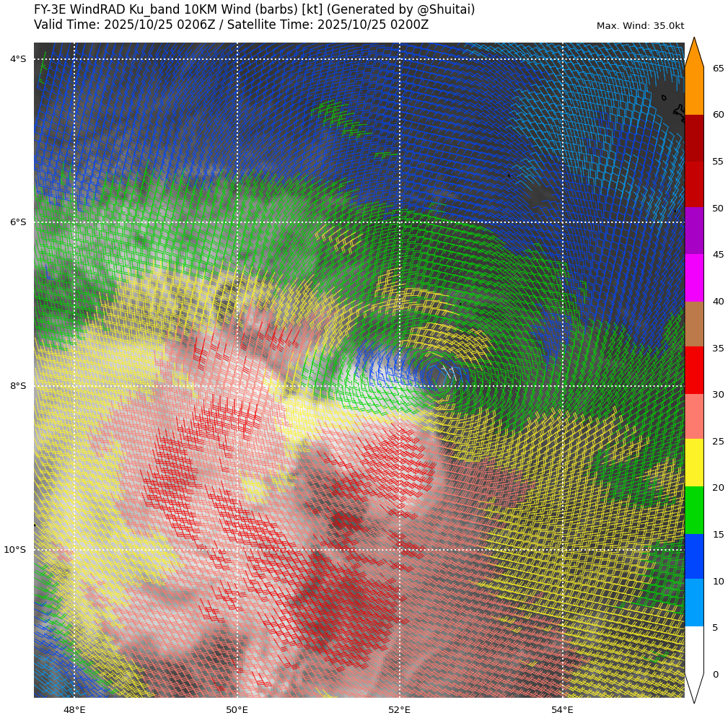Viewport: 728px width, 718px height.
Task: Click the Valid Time subtitle text
Action: coord(231,25)
